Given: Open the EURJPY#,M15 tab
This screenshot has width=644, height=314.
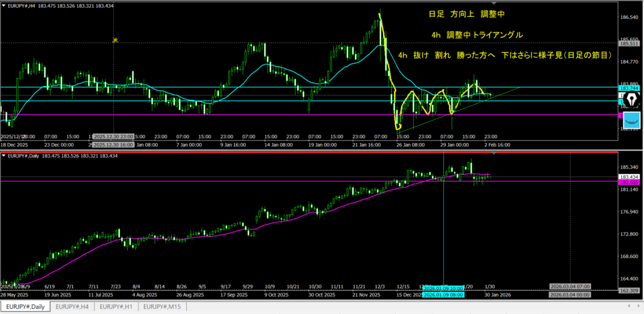Looking at the screenshot, I should (x=163, y=306).
